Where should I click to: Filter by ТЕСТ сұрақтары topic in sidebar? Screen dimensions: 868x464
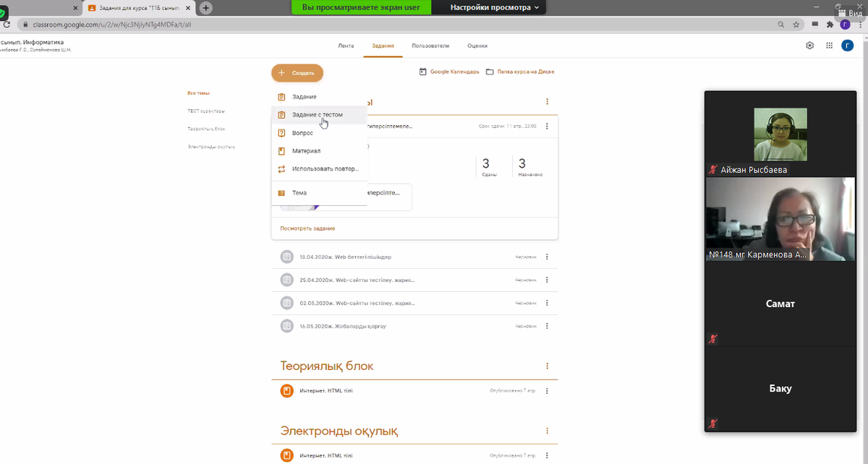pyautogui.click(x=206, y=111)
